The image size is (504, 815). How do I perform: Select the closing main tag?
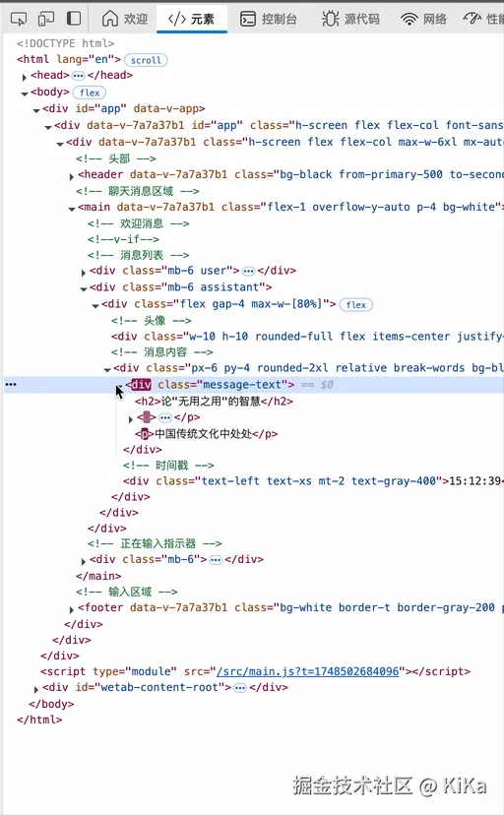(98, 576)
